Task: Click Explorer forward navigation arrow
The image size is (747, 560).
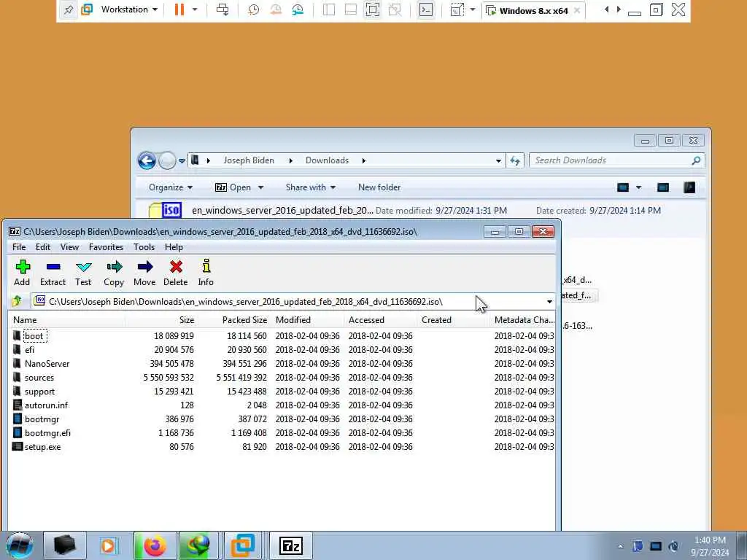Action: pyautogui.click(x=167, y=161)
